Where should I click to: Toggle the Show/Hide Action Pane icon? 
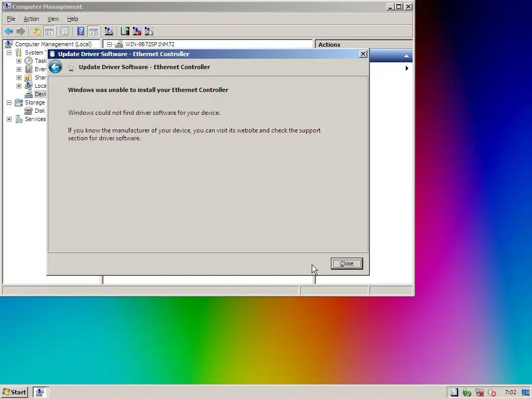(93, 32)
